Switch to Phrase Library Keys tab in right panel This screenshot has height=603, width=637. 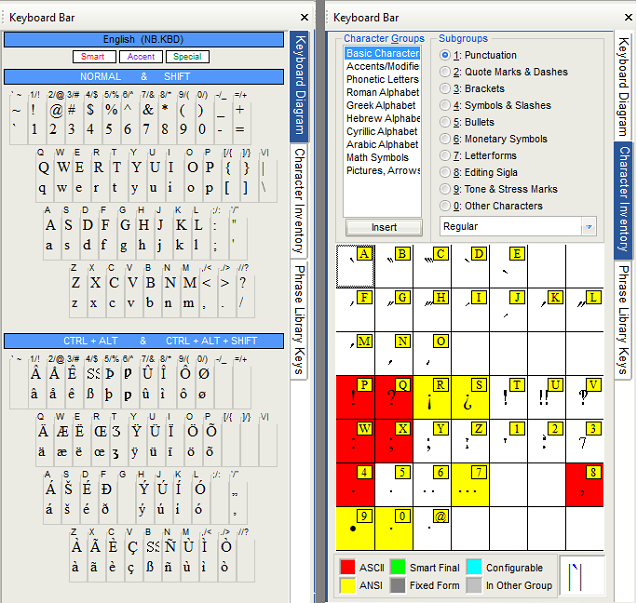pyautogui.click(x=622, y=319)
